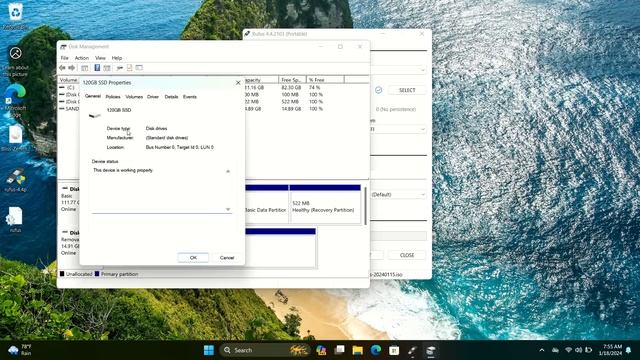Select the rufus-4.4p desktop icon
Image resolution: width=640 pixels, height=360 pixels.
(16, 180)
